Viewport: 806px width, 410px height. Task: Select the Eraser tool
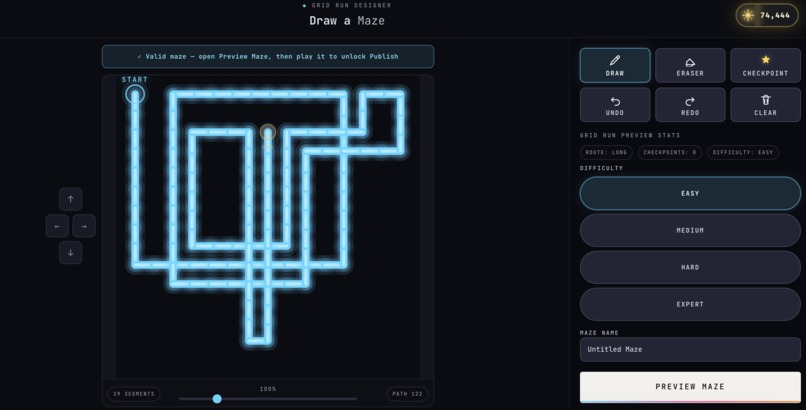pyautogui.click(x=690, y=65)
